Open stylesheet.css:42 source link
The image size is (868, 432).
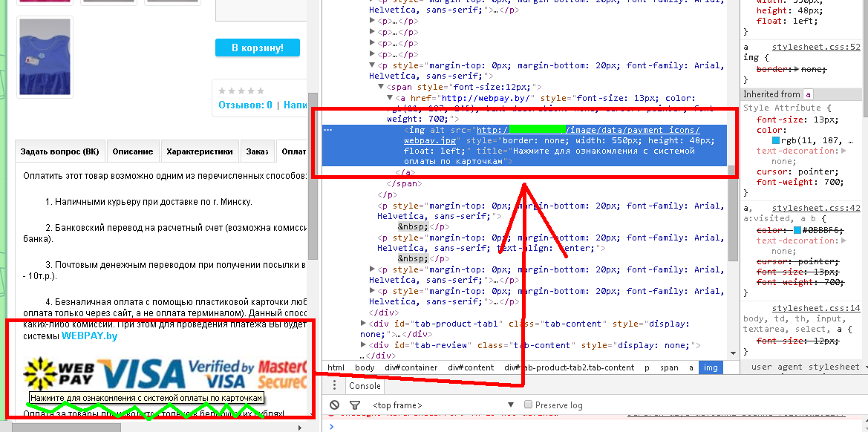(x=816, y=208)
